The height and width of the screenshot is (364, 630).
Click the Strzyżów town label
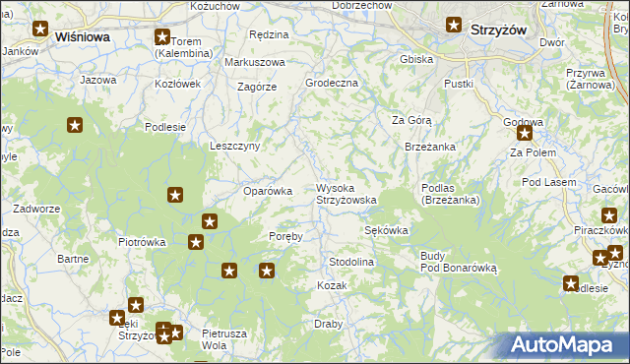click(498, 30)
